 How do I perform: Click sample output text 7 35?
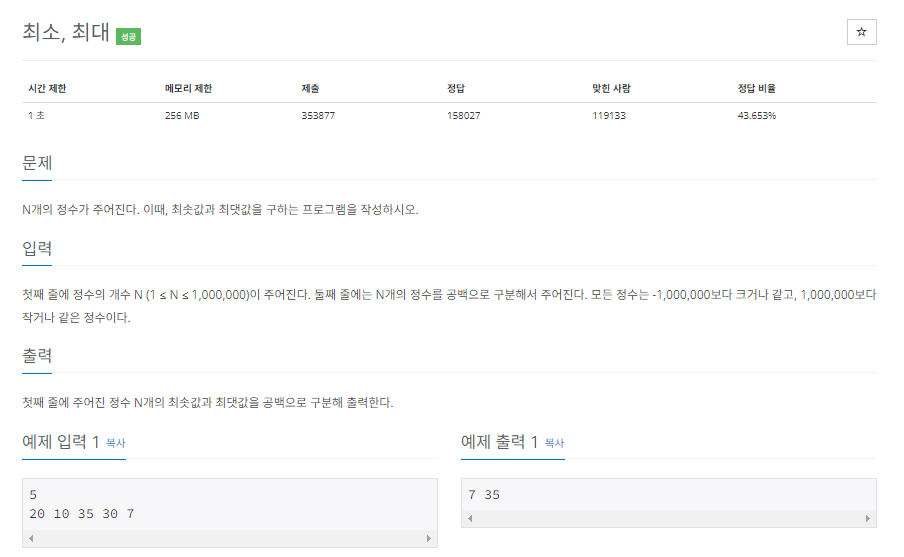coord(484,495)
